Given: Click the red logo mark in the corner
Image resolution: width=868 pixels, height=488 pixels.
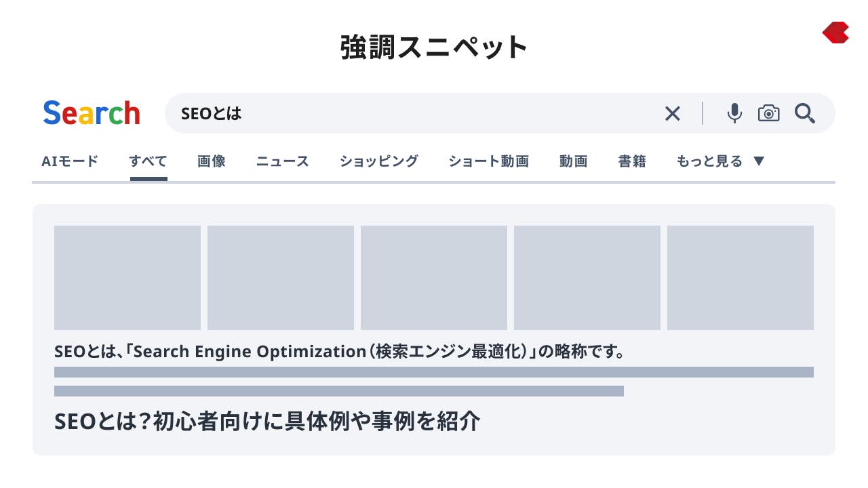Looking at the screenshot, I should pos(835,33).
